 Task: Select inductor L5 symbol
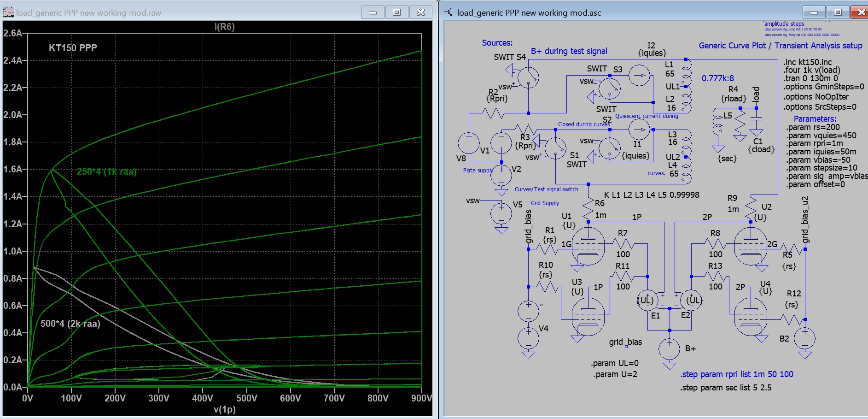(717, 122)
